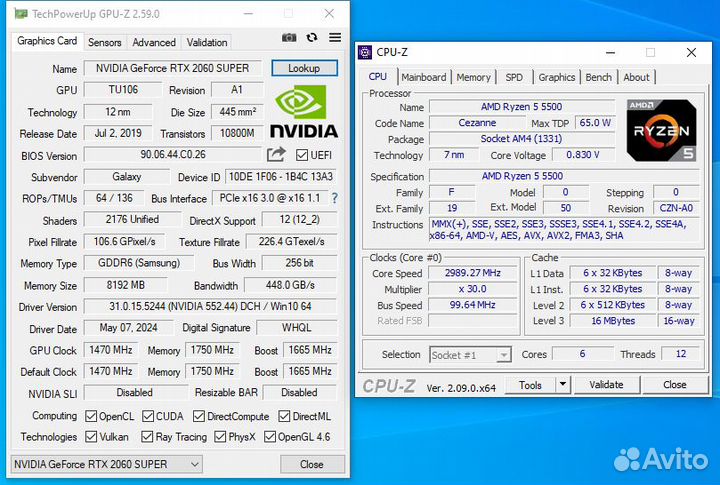The image size is (720, 485).
Task: Click the Bus Width 256 bit field
Action: pyautogui.click(x=299, y=263)
